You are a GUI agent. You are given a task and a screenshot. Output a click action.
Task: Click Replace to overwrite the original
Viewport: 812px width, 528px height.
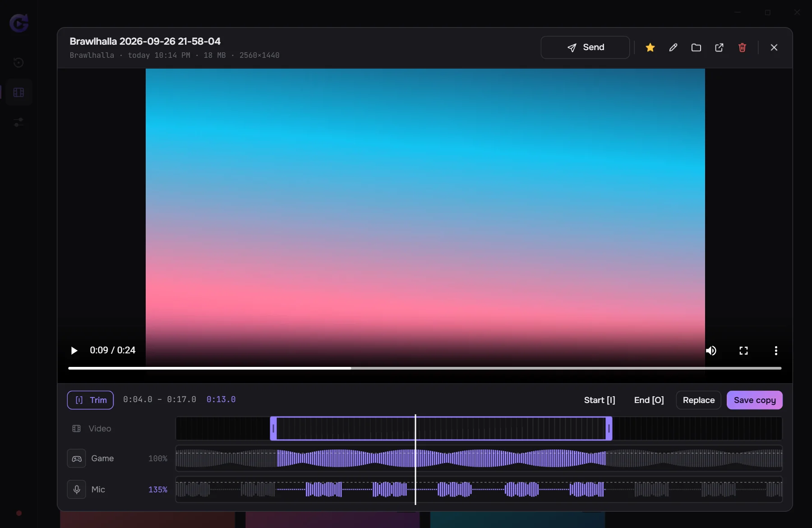click(698, 400)
